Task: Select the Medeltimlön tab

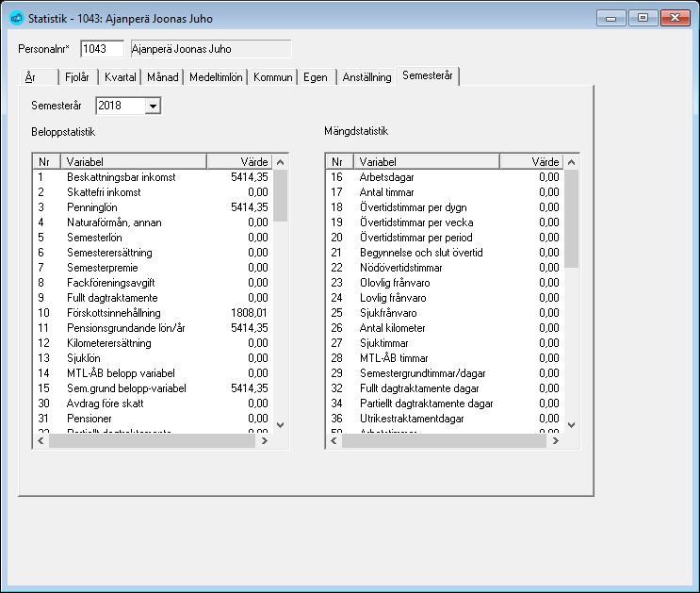Action: 216,77
